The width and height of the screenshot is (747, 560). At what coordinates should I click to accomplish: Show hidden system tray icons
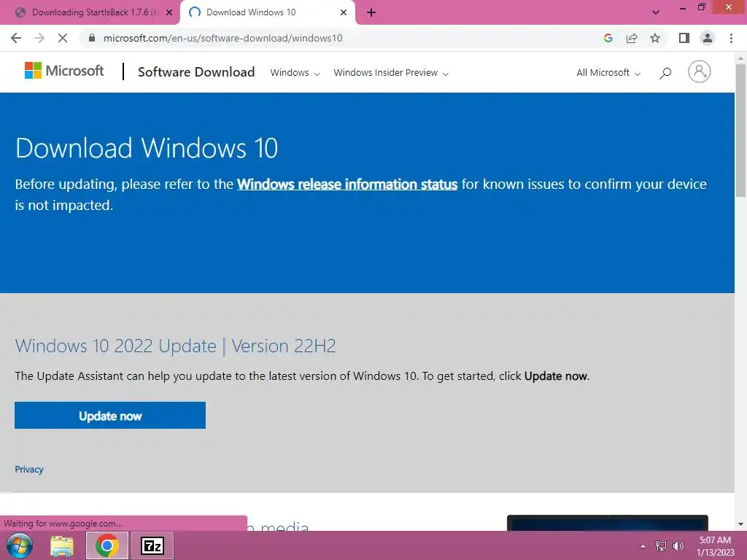coord(643,546)
